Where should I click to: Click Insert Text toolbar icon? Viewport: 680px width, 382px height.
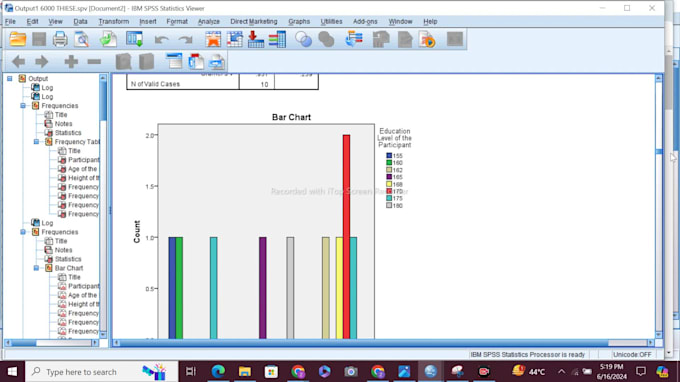[217, 62]
